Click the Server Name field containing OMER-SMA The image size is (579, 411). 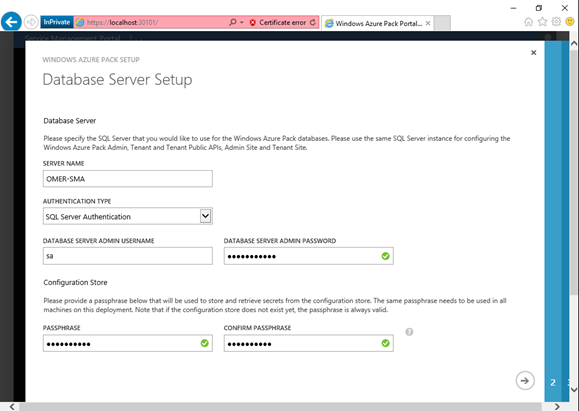click(128, 179)
